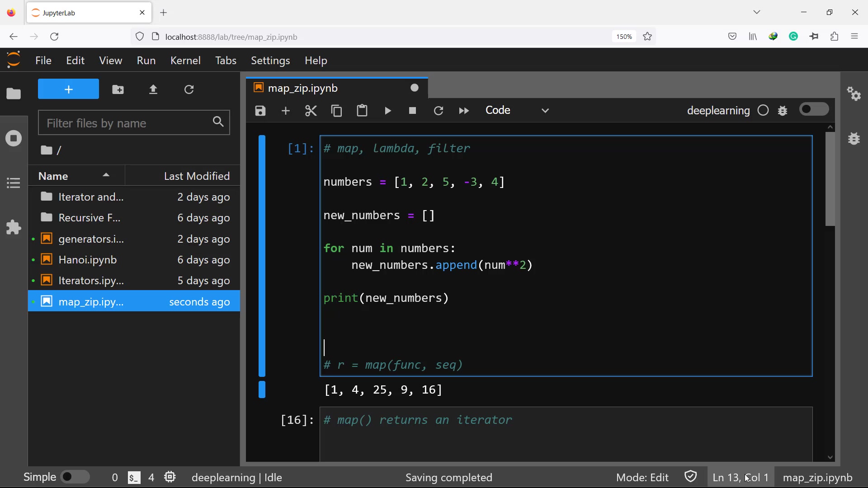This screenshot has width=868, height=488.
Task: Sort files by Last Modified column
Action: (183, 176)
